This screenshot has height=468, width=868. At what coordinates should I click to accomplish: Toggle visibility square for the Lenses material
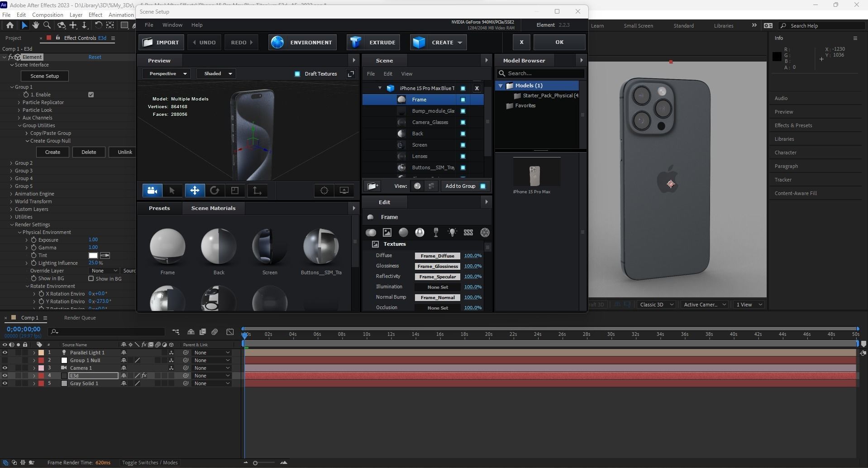pos(463,156)
